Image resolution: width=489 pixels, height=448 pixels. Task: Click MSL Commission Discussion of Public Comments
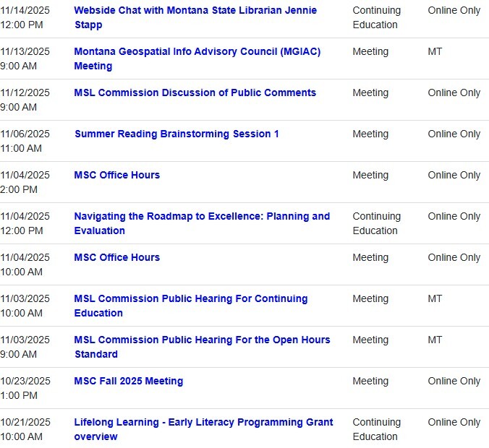pyautogui.click(x=195, y=93)
